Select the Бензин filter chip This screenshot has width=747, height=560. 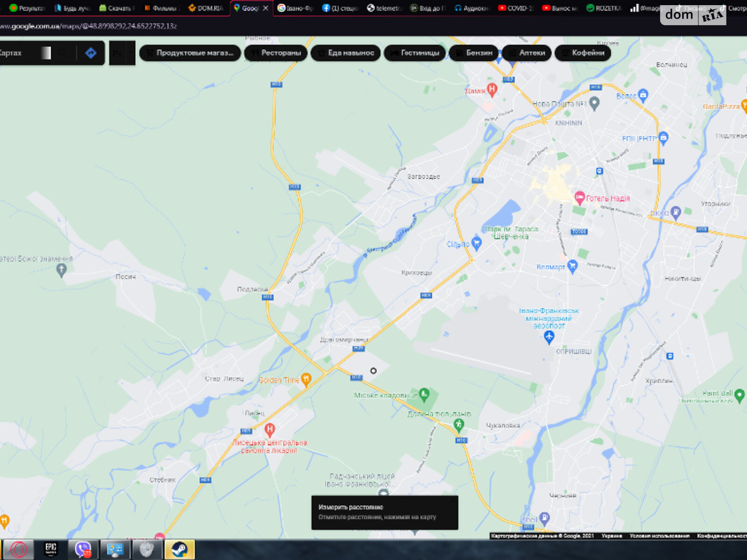pos(474,53)
